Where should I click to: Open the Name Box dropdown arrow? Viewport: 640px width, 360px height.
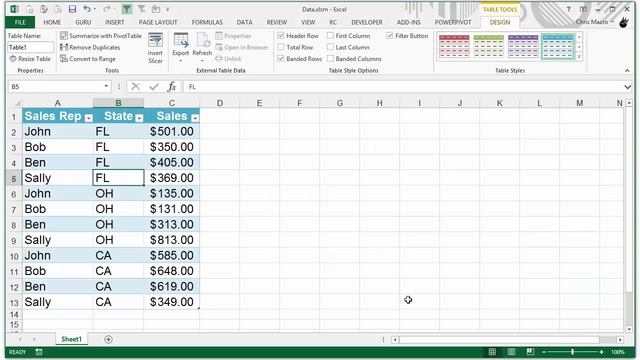coord(106,87)
